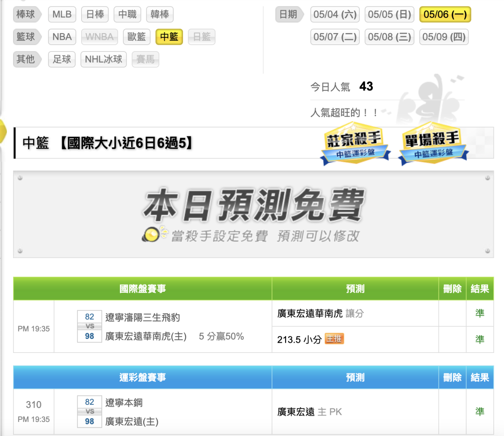
Task: Click the score 82 for 遼寧瀋陽三生飛豹
Action: 89,316
